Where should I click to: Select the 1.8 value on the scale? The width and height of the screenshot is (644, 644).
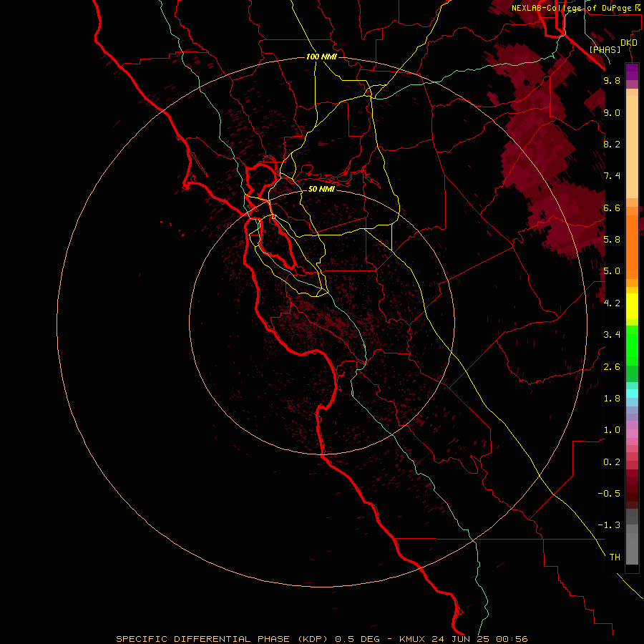(x=612, y=399)
